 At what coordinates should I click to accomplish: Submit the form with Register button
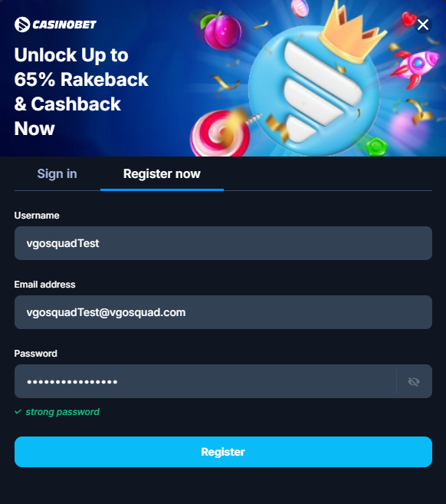point(223,452)
